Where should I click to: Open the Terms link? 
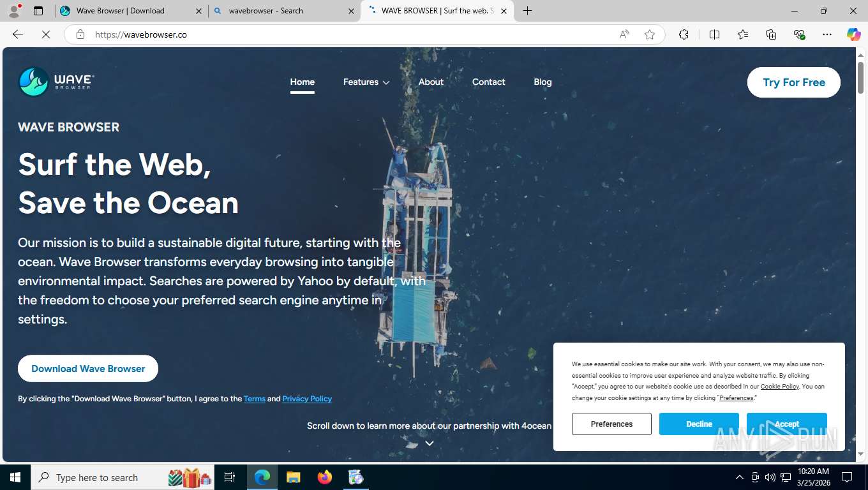(x=255, y=399)
